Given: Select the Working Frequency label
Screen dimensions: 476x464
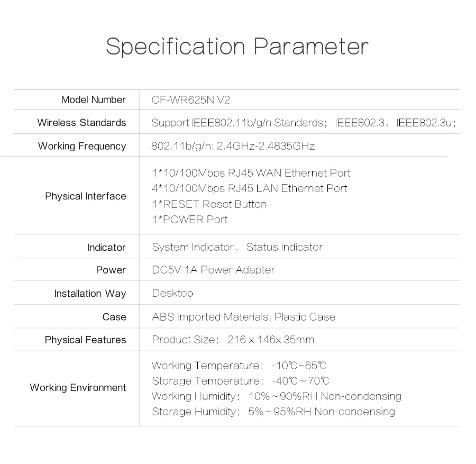Looking at the screenshot, I should pyautogui.click(x=82, y=146).
